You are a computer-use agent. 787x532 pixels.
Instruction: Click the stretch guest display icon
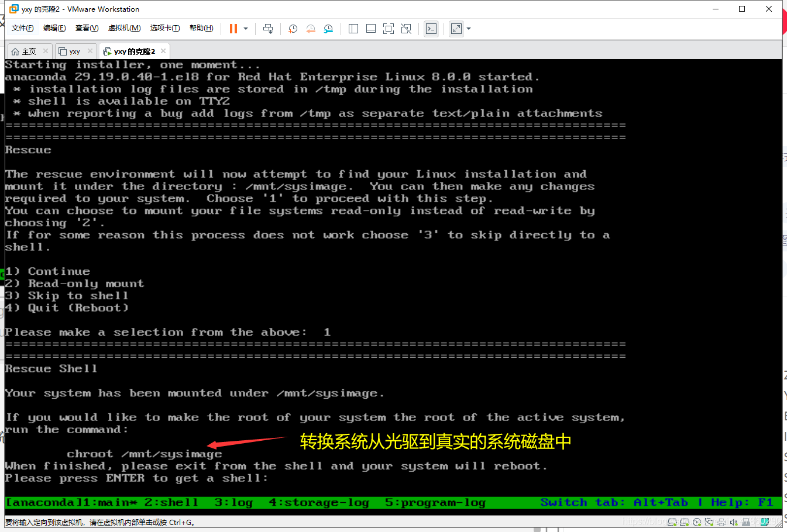point(456,29)
